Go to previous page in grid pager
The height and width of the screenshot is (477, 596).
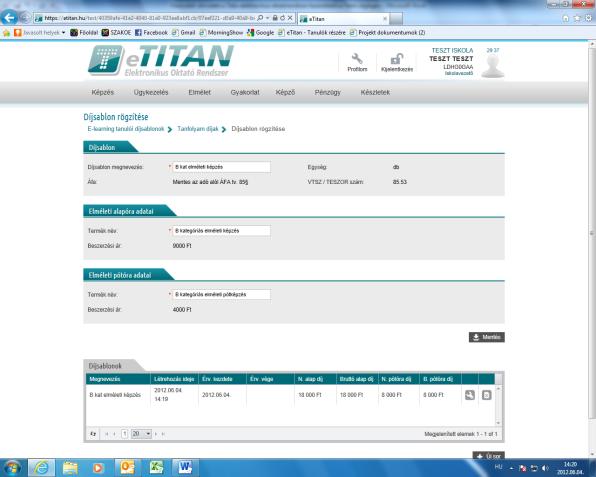click(x=114, y=434)
